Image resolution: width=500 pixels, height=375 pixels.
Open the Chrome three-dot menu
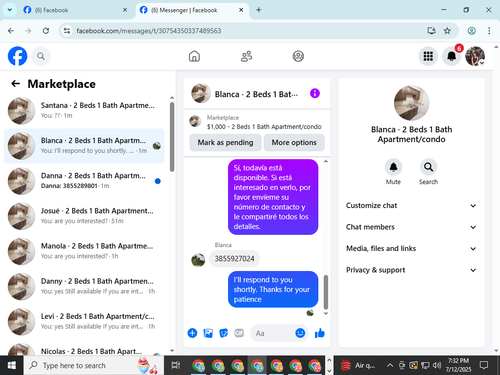tap(489, 31)
